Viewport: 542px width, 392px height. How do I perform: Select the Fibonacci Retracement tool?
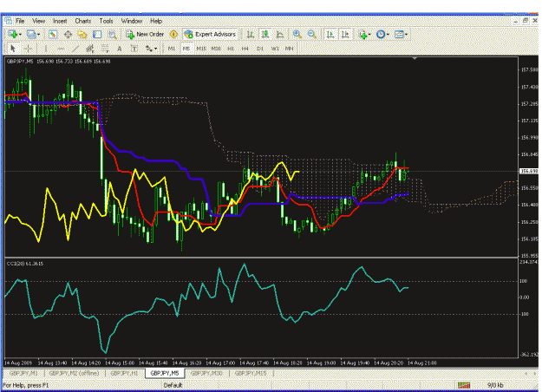pos(105,49)
